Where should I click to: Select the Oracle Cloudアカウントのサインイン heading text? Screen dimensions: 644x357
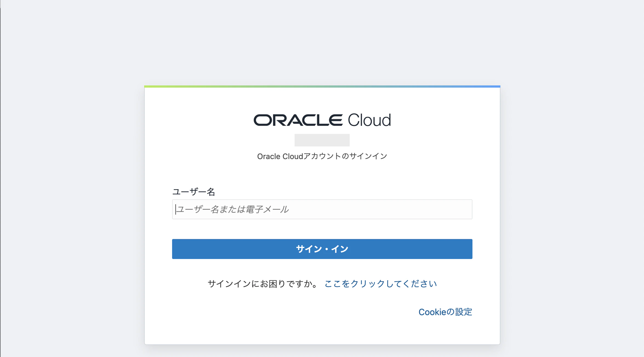click(x=322, y=156)
